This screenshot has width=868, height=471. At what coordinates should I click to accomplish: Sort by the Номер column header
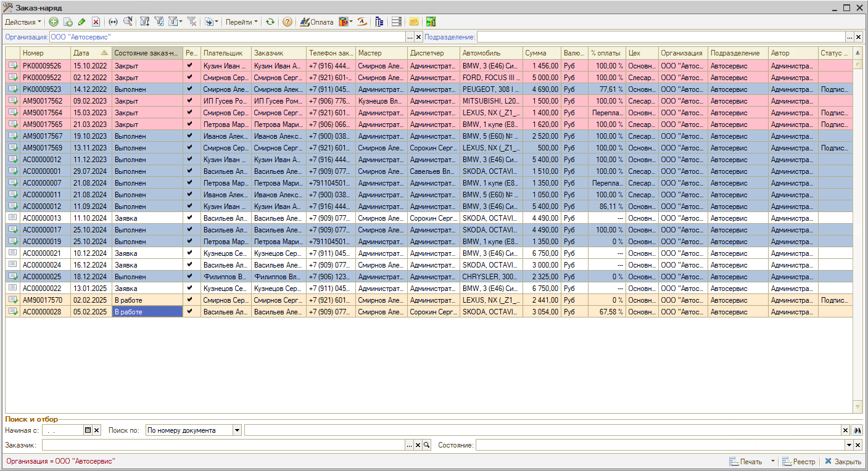click(x=45, y=53)
